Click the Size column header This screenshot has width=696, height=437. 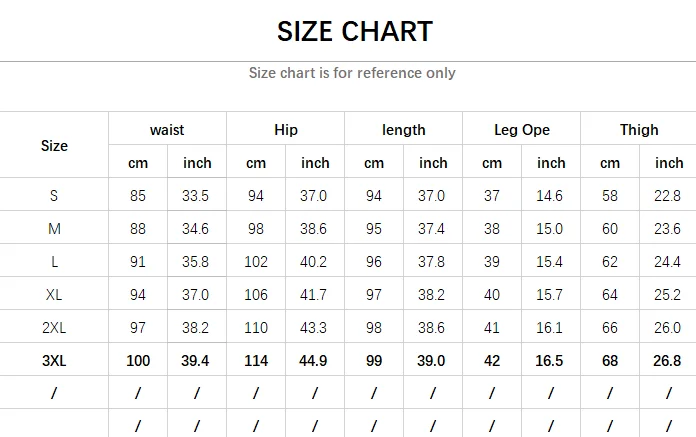pos(54,146)
